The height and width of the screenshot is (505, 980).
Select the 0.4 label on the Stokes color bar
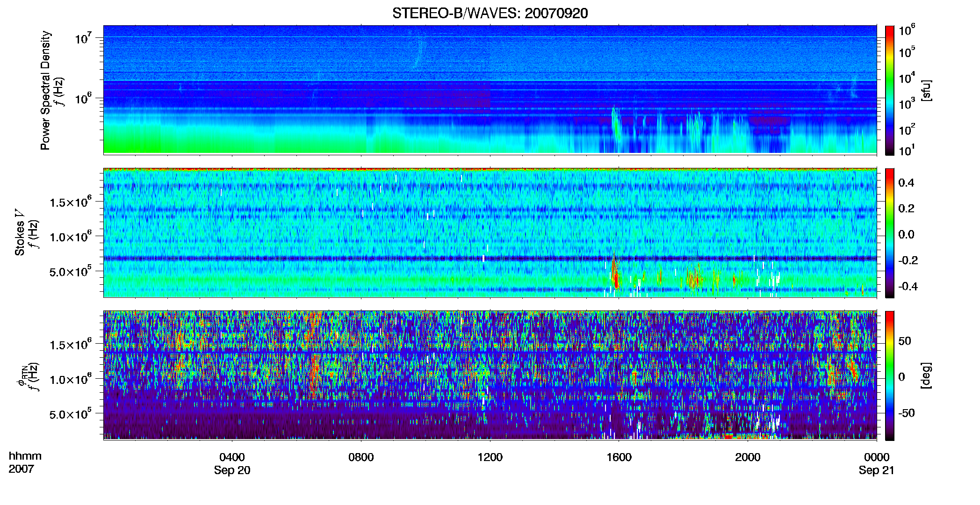pos(906,183)
